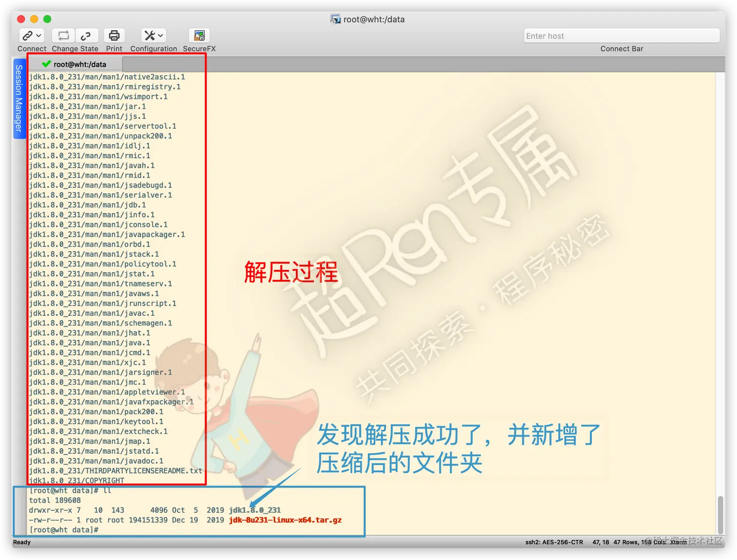Viewport: 737px width, 560px height.
Task: Click the line jdk1.8.0_231/man/man1/jarsigner.1
Action: (100, 372)
